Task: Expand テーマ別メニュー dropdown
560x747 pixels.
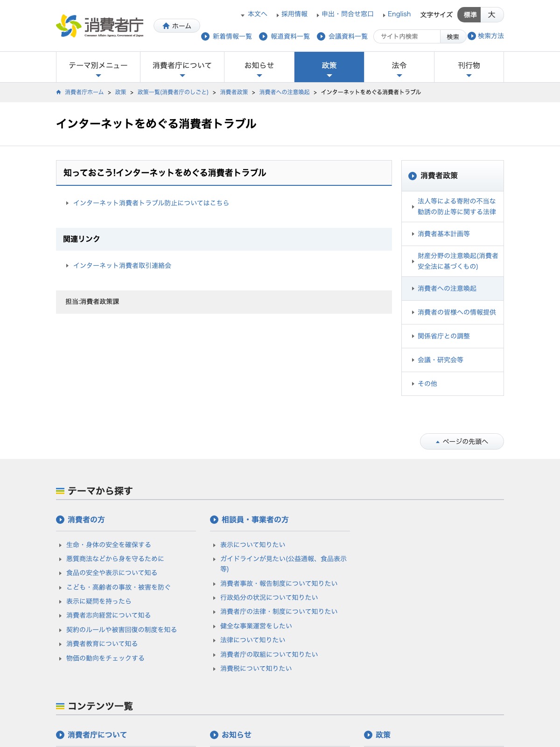Action: pyautogui.click(x=98, y=67)
